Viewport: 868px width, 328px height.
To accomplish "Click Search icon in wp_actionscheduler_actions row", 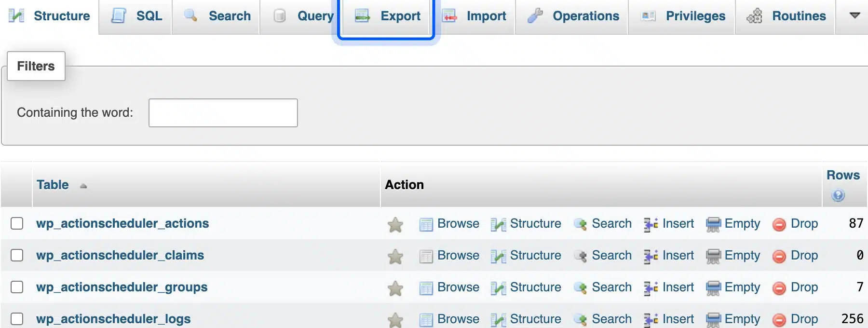I will tap(581, 224).
